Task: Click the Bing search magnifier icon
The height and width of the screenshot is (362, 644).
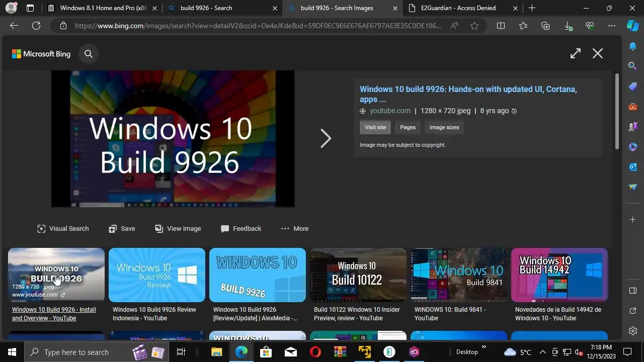Action: [89, 54]
